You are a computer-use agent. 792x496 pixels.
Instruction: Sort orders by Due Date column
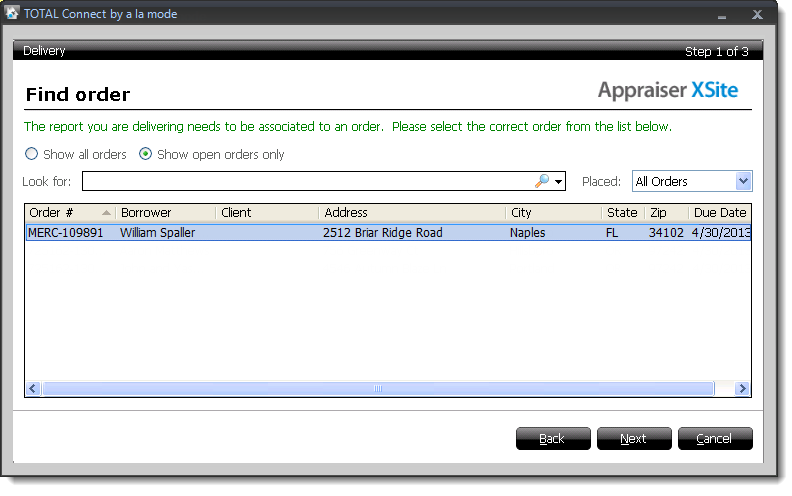[x=719, y=213]
